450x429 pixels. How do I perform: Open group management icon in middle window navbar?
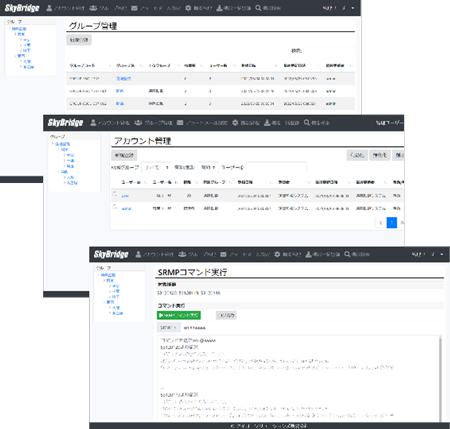[x=138, y=123]
